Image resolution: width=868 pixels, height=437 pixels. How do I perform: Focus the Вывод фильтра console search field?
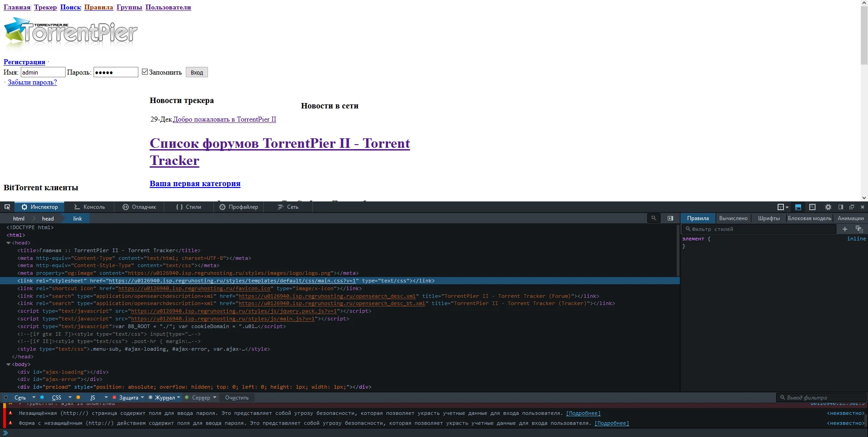(821, 398)
